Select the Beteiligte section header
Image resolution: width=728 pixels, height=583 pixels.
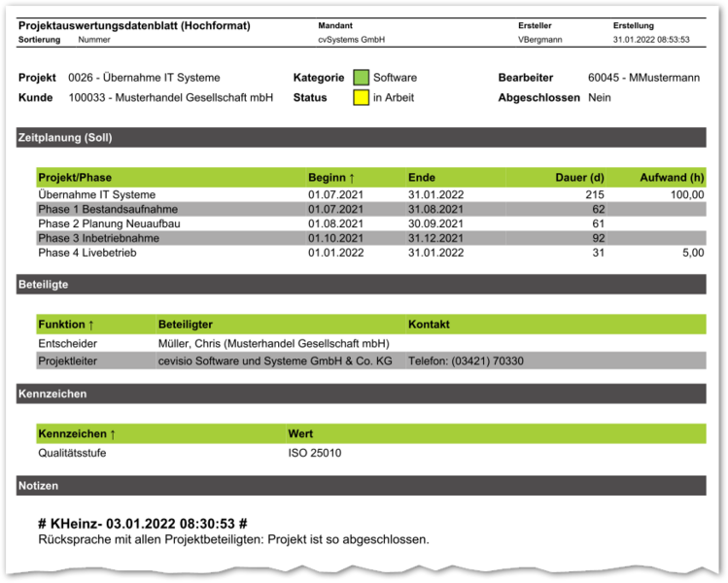pyautogui.click(x=362, y=284)
